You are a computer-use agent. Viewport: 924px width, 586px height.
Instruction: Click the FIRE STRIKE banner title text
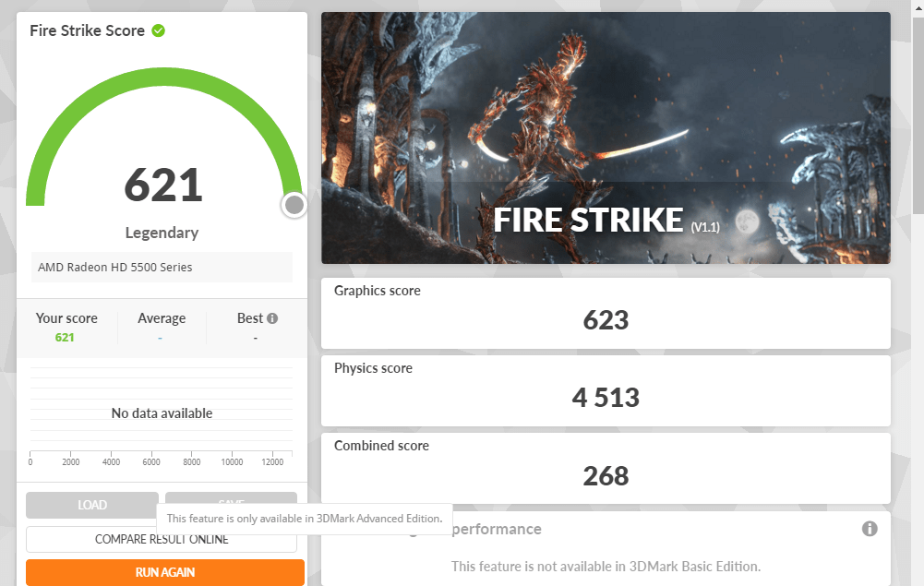point(588,221)
